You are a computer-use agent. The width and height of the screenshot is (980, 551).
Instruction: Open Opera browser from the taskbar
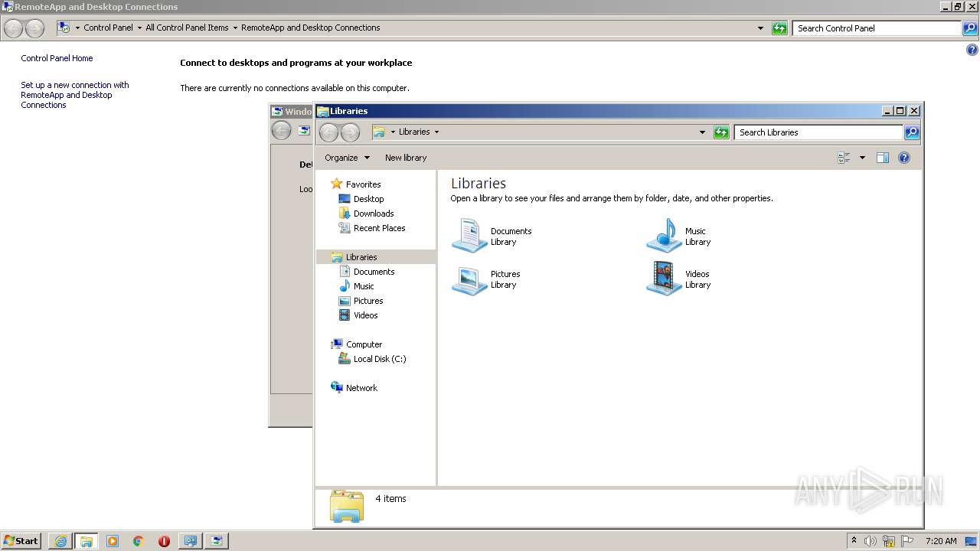coord(164,541)
